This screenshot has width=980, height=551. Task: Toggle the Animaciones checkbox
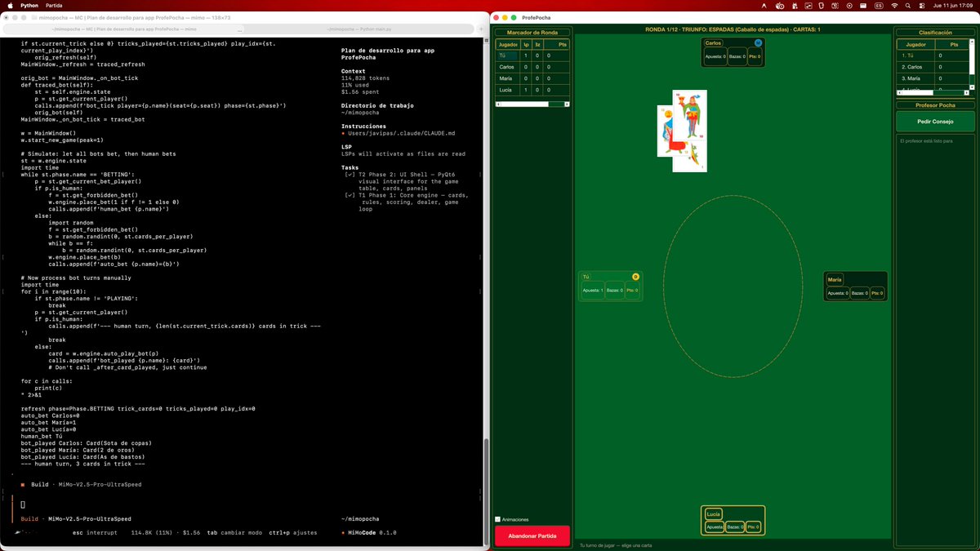click(x=498, y=519)
